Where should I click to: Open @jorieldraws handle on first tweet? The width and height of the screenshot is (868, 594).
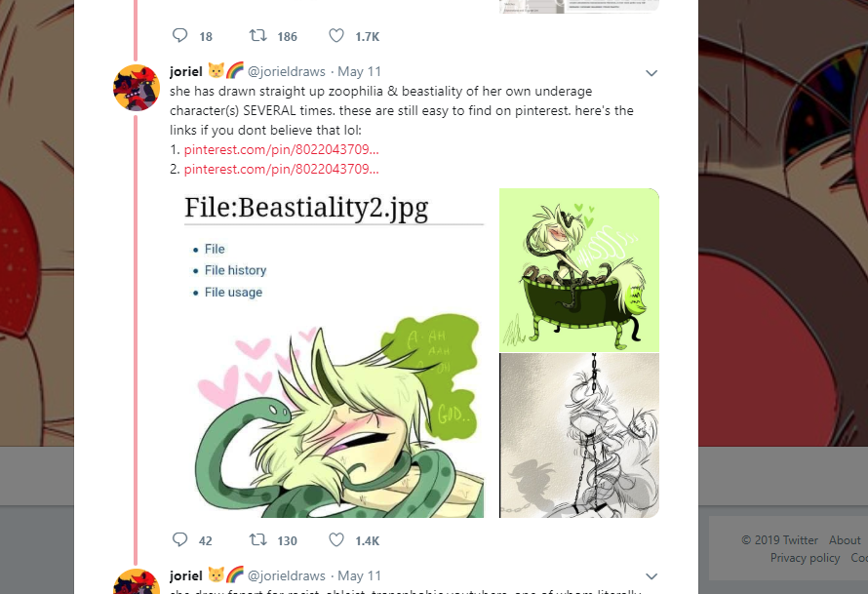coord(286,71)
